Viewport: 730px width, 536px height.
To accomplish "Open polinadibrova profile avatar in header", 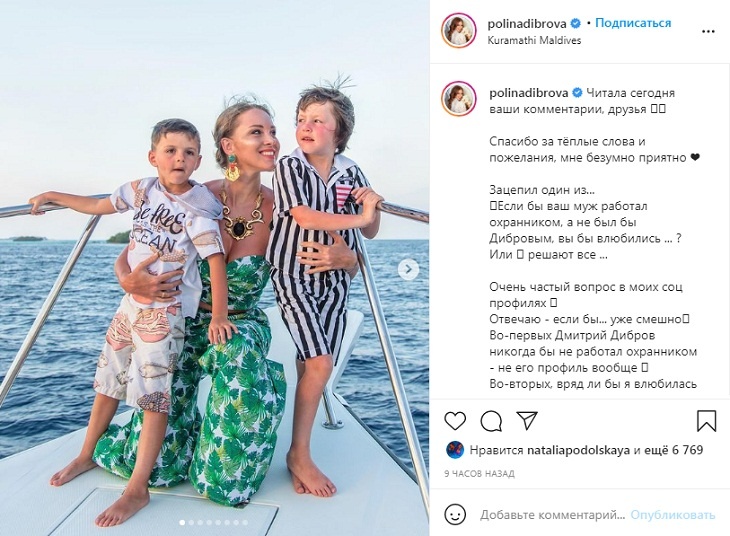I will point(459,31).
